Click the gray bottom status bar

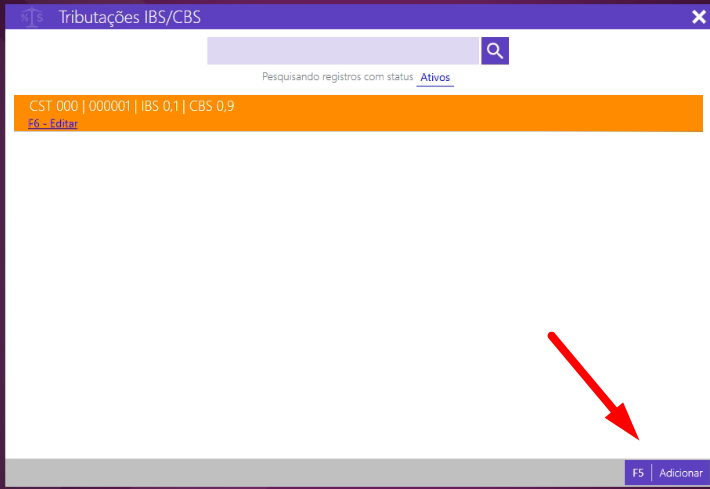pos(300,472)
